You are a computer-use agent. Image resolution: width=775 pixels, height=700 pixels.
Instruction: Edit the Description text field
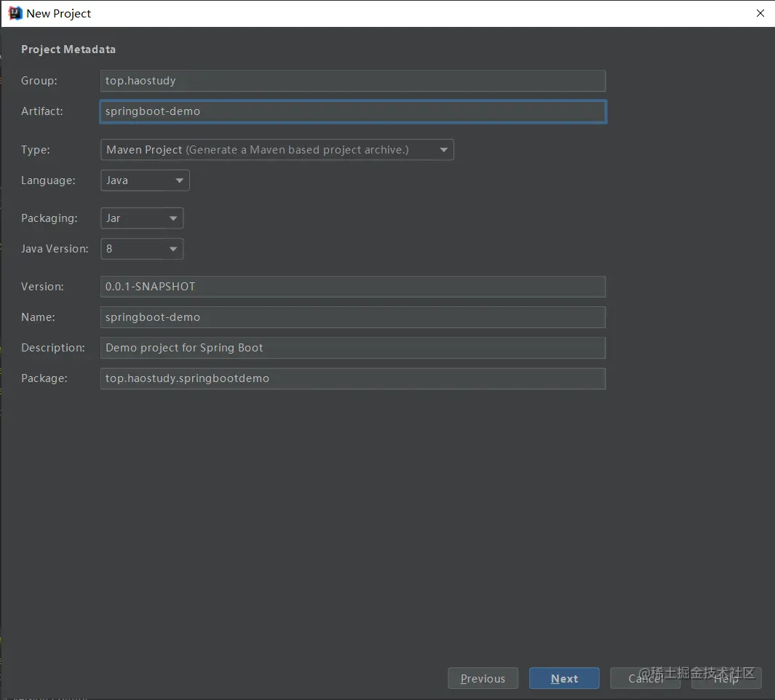[x=352, y=348]
